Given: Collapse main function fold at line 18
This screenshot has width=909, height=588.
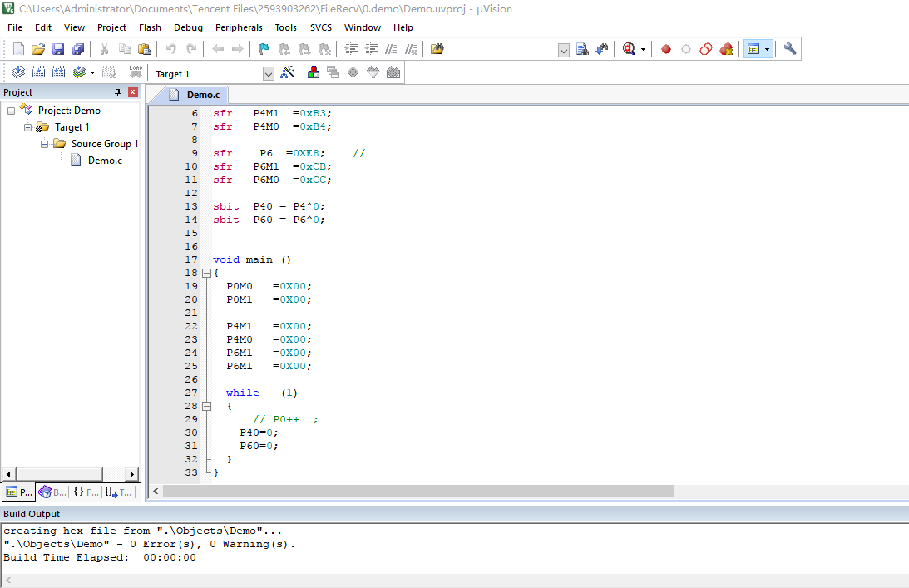Looking at the screenshot, I should coord(206,273).
